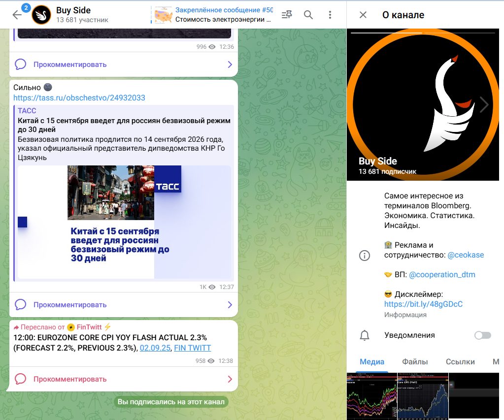Switch to the Ссылки tab
This screenshot has height=420, width=504.
(460, 362)
